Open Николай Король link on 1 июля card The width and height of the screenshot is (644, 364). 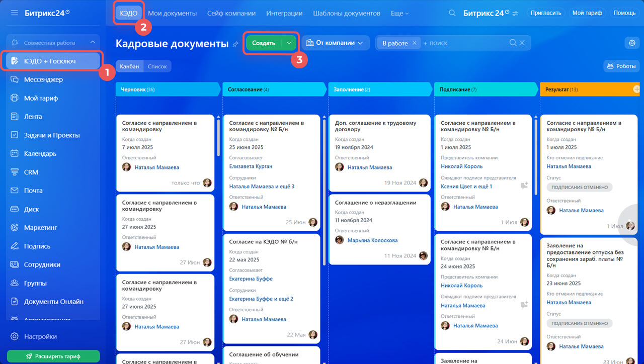(462, 166)
